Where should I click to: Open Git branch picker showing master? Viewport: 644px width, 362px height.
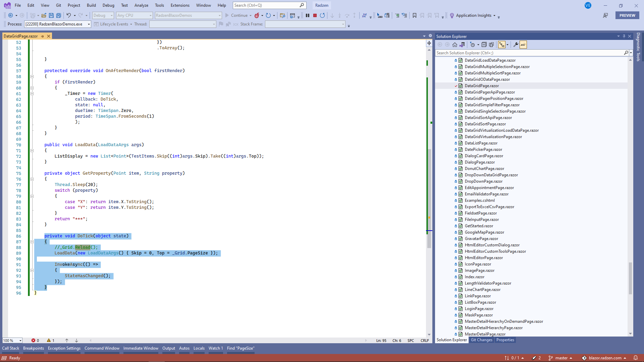click(x=560, y=358)
